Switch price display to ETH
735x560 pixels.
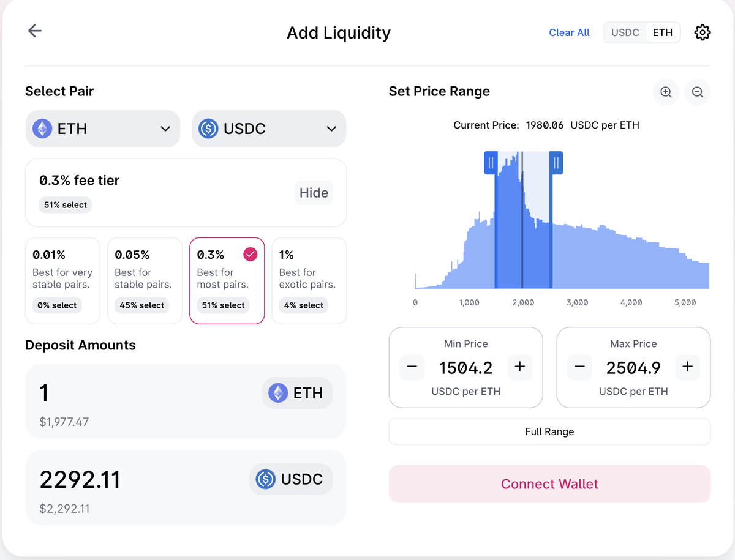663,32
